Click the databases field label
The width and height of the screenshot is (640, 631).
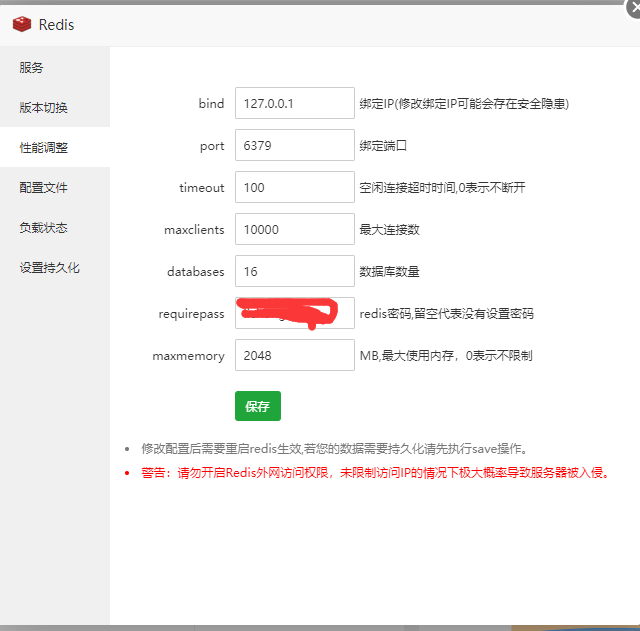tap(196, 272)
